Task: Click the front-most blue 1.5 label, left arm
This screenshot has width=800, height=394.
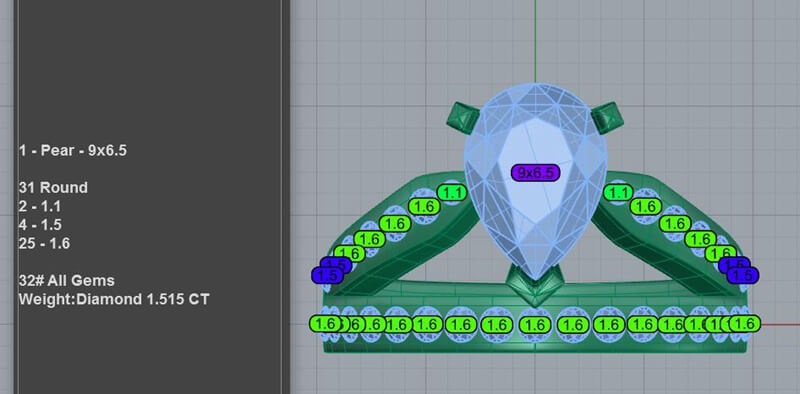Action: (x=327, y=276)
